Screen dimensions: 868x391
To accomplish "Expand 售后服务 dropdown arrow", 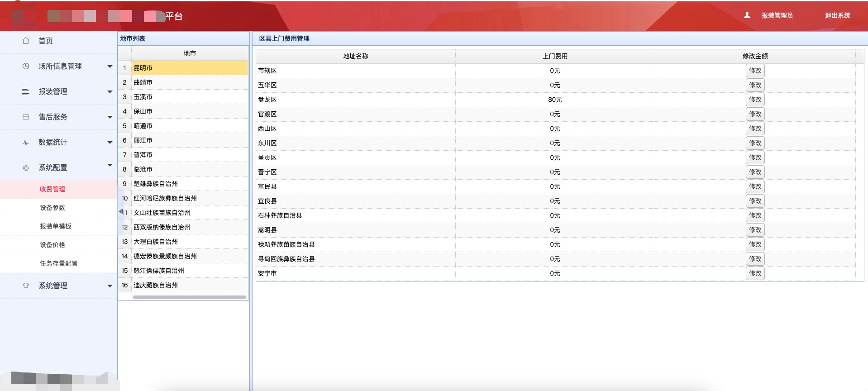I will (x=110, y=117).
